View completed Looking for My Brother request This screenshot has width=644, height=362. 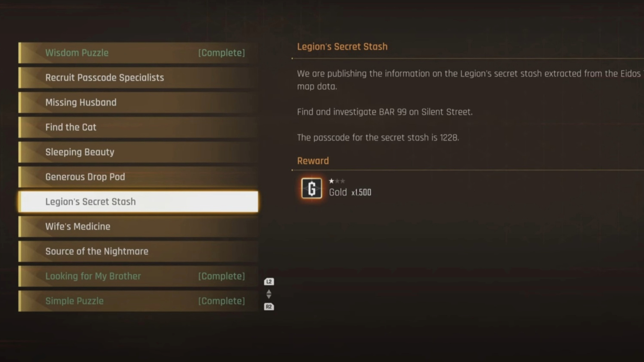click(138, 276)
